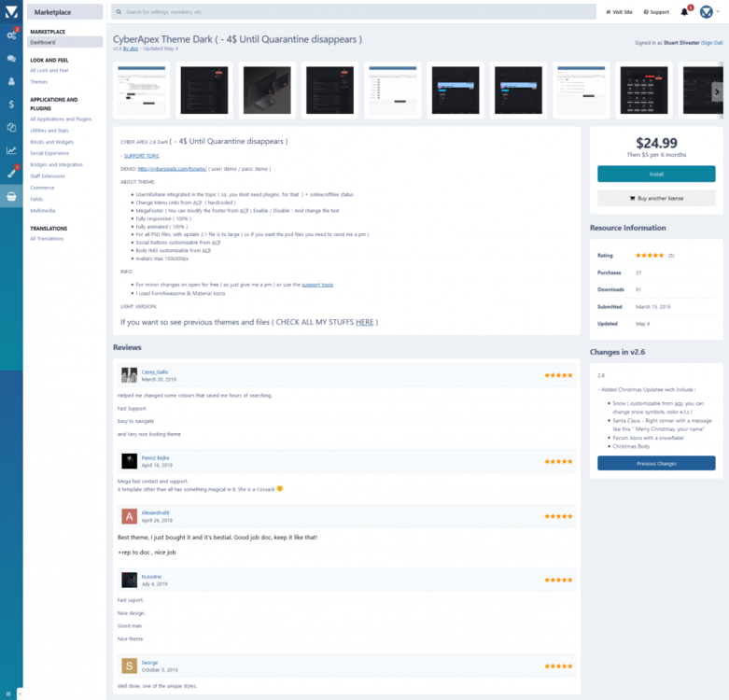Click the Invision logo at top left
The image size is (729, 700).
pyautogui.click(x=11, y=11)
